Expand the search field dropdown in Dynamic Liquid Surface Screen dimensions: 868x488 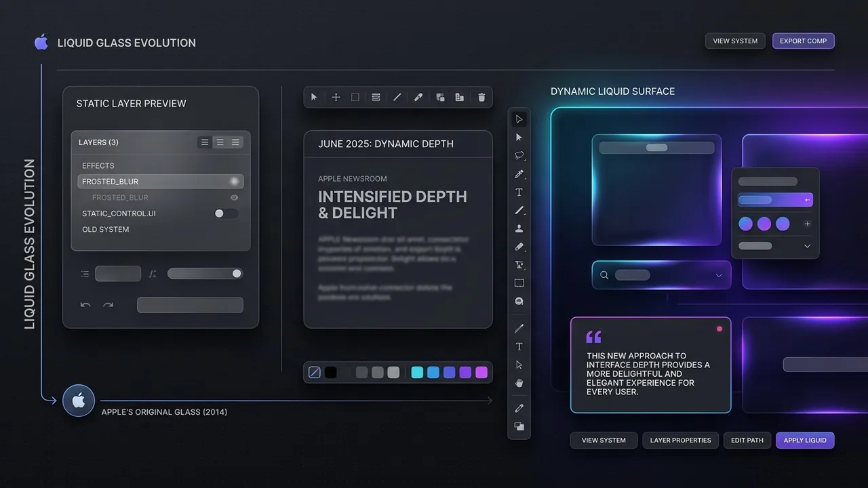point(719,274)
